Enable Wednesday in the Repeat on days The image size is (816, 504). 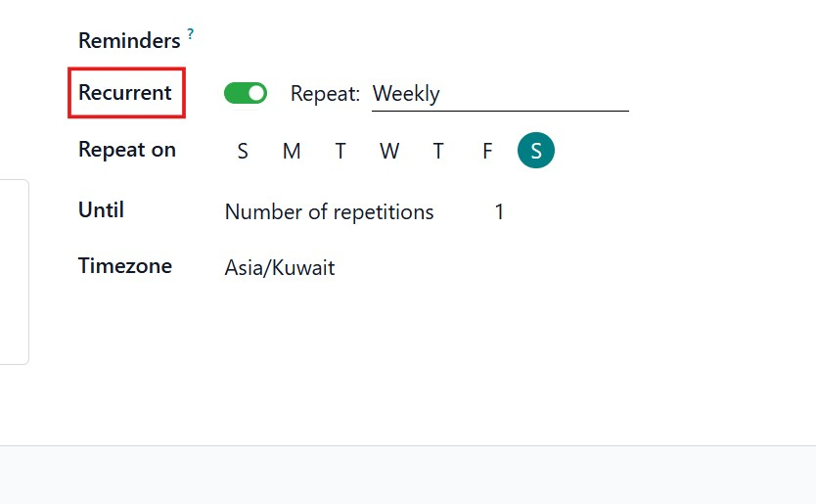389,151
